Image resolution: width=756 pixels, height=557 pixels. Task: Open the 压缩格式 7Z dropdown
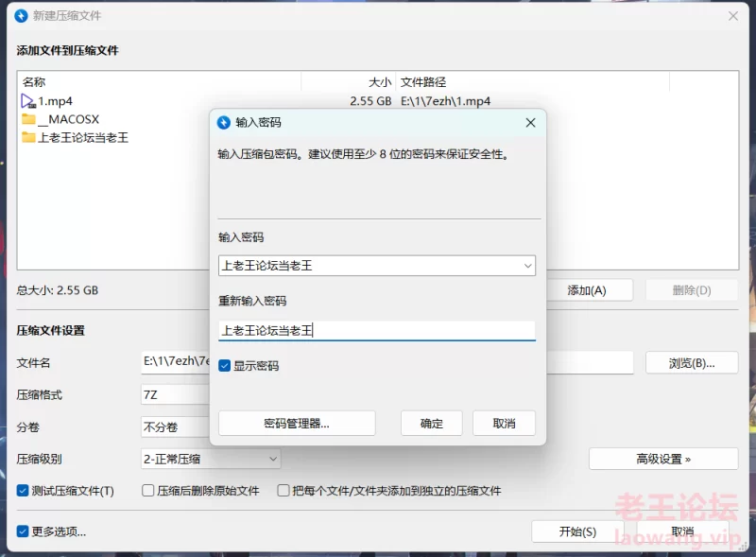175,395
